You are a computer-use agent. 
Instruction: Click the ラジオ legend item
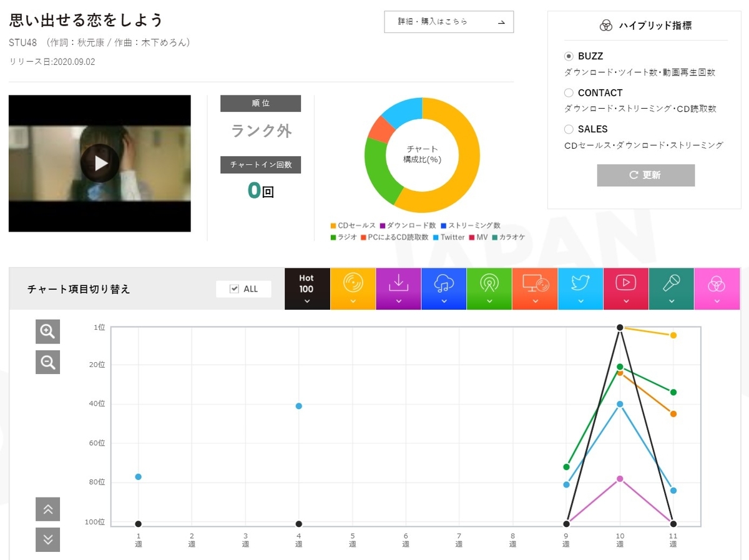click(x=343, y=237)
